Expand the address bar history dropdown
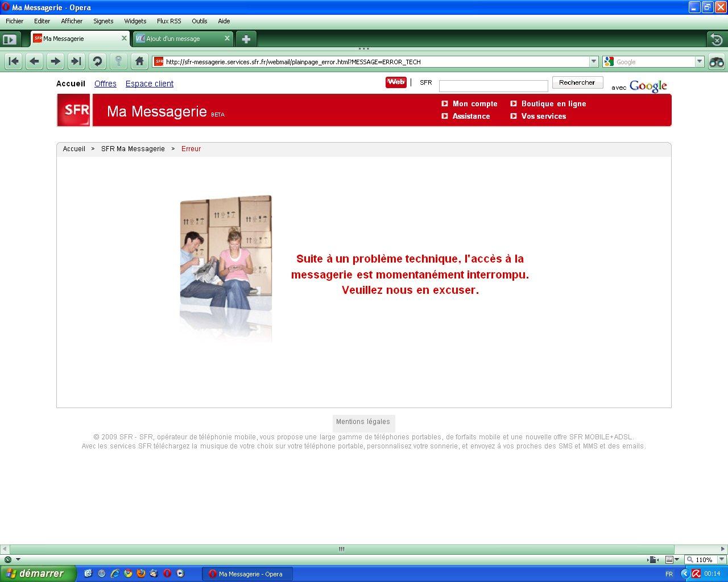The width and height of the screenshot is (728, 582). click(594, 61)
